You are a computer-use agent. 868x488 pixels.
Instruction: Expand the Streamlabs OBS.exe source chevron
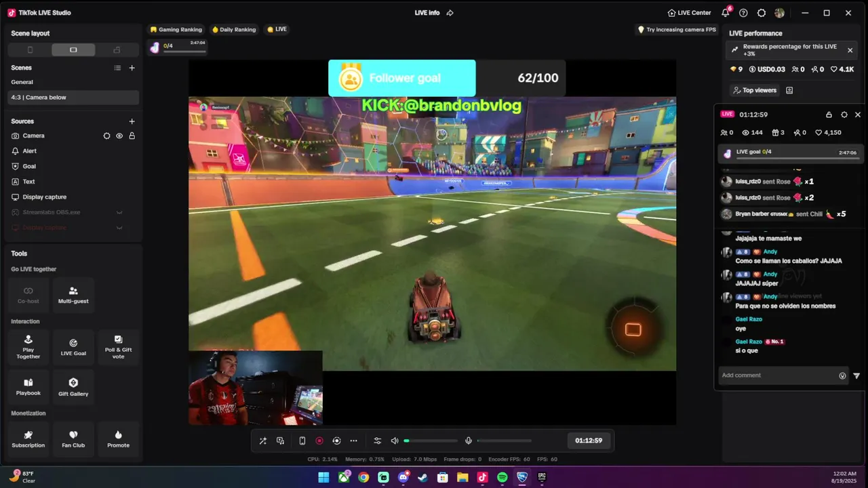point(119,212)
